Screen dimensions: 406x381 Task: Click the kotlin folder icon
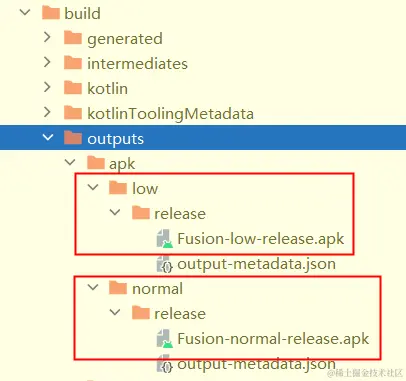click(73, 88)
